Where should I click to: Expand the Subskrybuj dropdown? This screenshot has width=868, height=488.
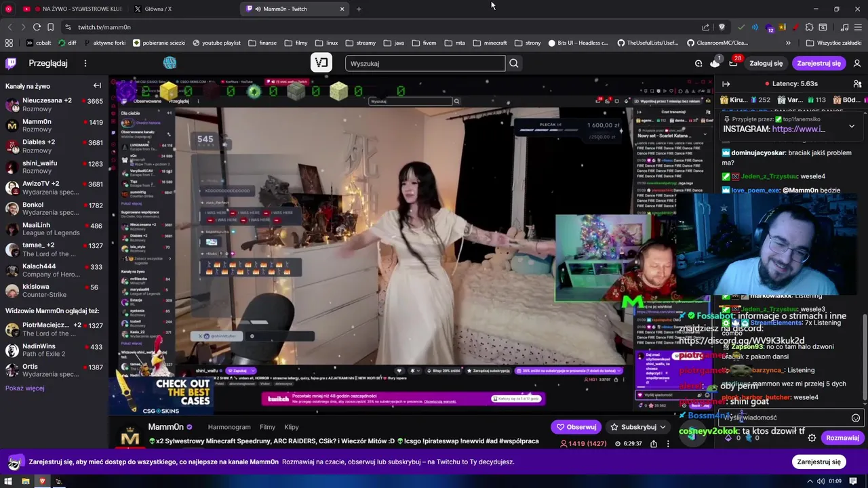663,427
